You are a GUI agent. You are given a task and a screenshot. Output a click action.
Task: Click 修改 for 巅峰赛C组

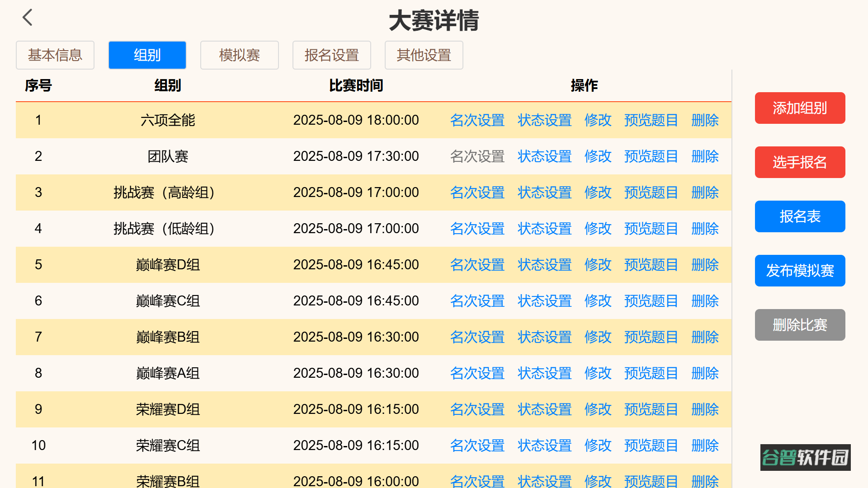click(598, 301)
